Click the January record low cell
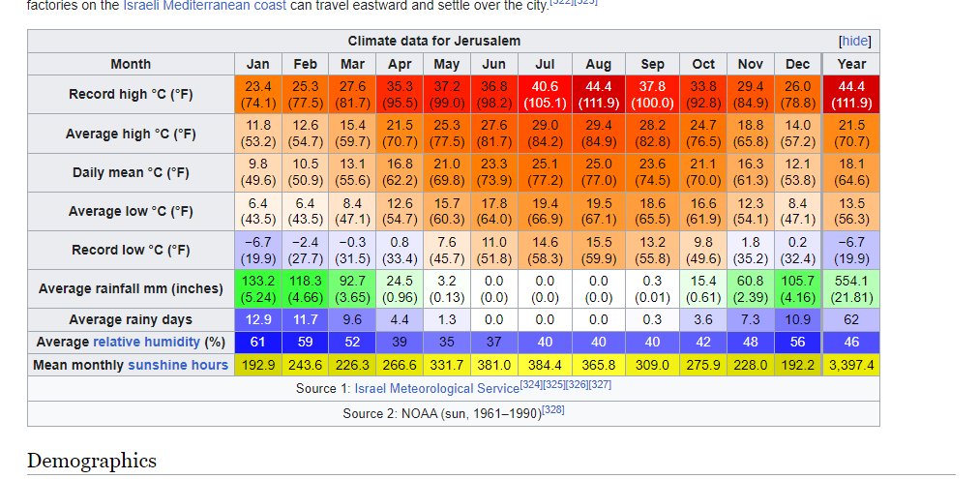Image resolution: width=980 pixels, height=479 pixels. 257,250
